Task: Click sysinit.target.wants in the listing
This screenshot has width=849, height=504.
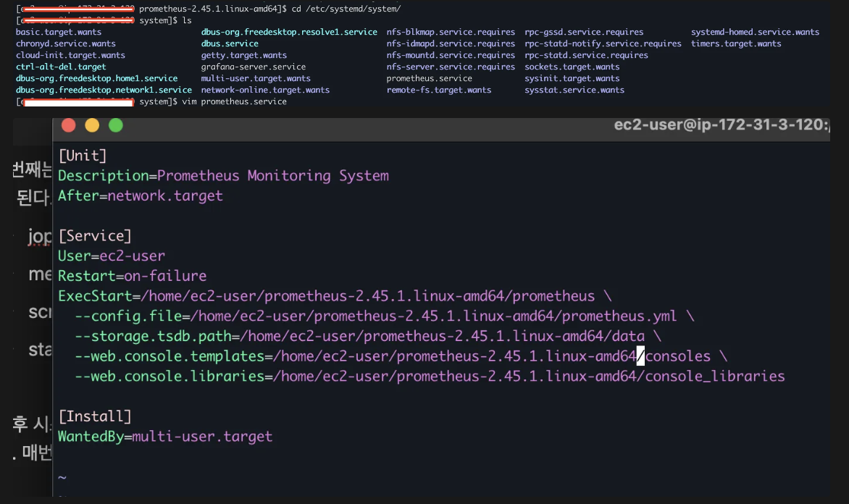Action: click(572, 78)
